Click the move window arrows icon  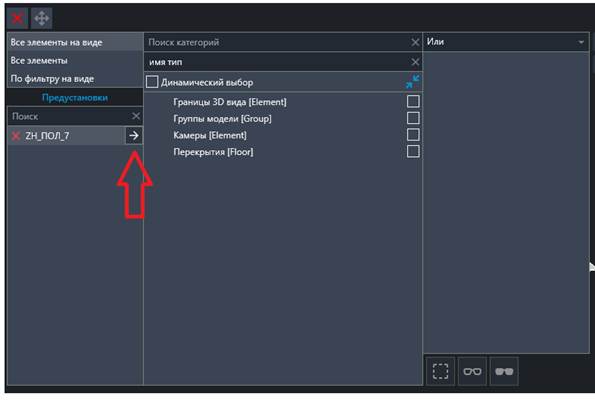tap(41, 18)
